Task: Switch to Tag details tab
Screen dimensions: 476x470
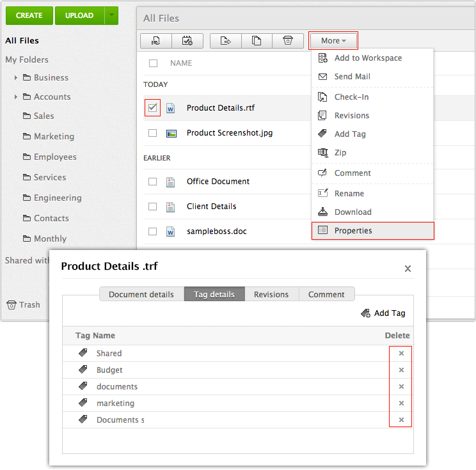Action: (x=214, y=294)
